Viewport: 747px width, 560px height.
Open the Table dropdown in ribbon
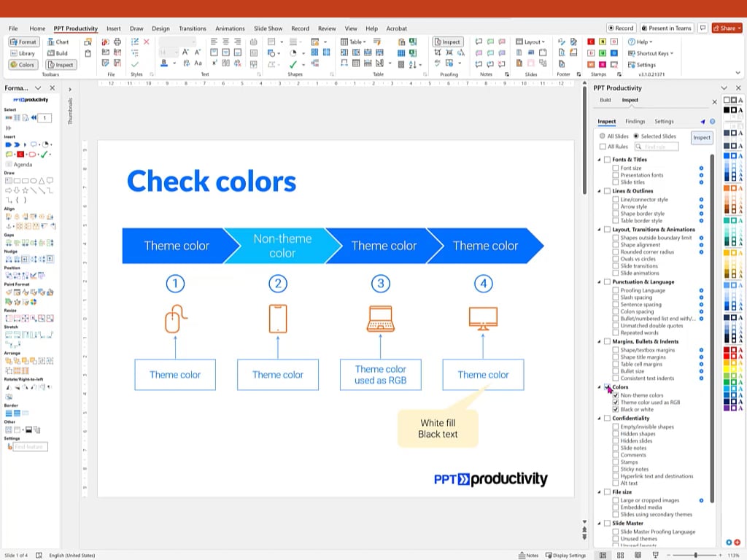[353, 42]
